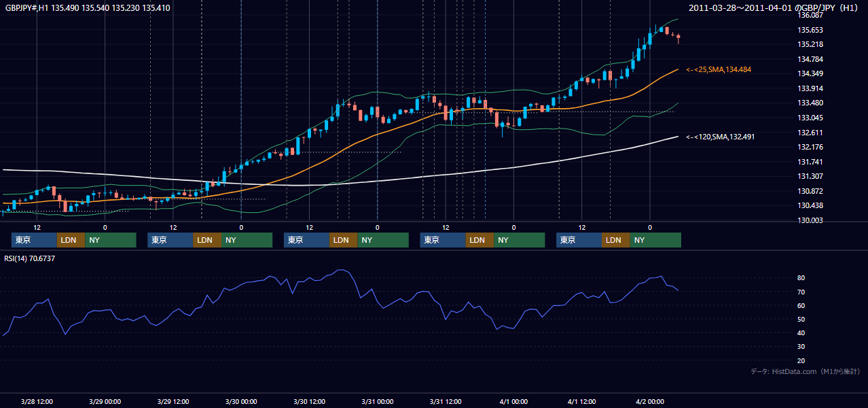Click price axis value 131.307
The width and height of the screenshot is (868, 408).
point(810,176)
